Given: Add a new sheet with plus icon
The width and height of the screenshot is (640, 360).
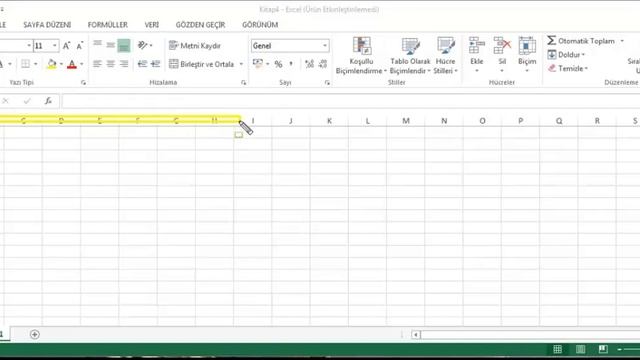Looking at the screenshot, I should 35,335.
